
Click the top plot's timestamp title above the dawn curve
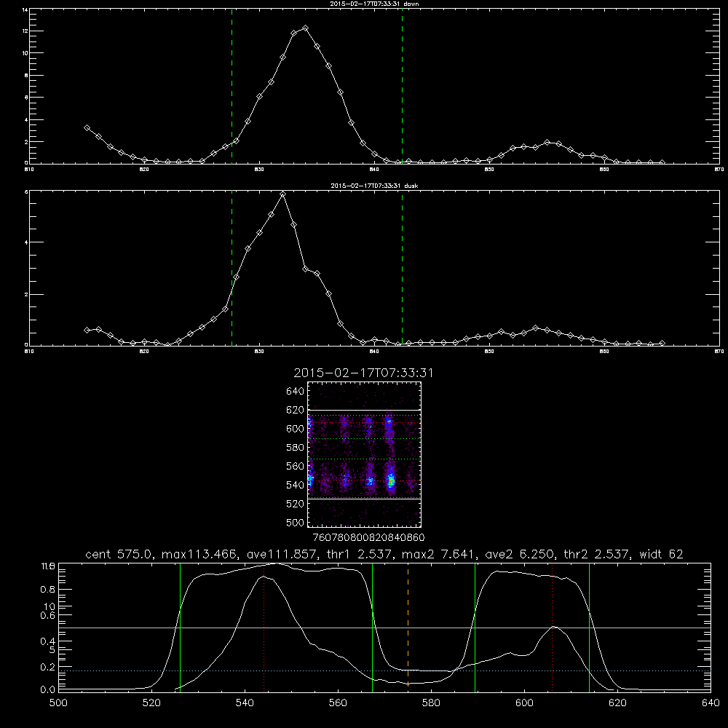pyautogui.click(x=374, y=4)
